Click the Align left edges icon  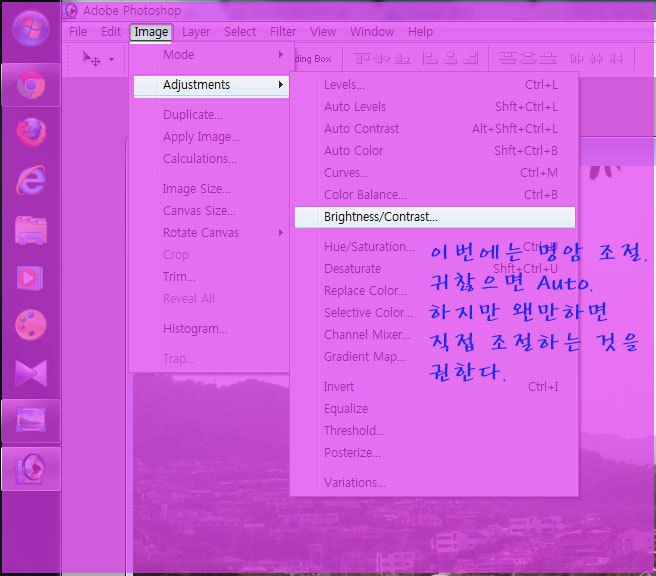click(430, 58)
